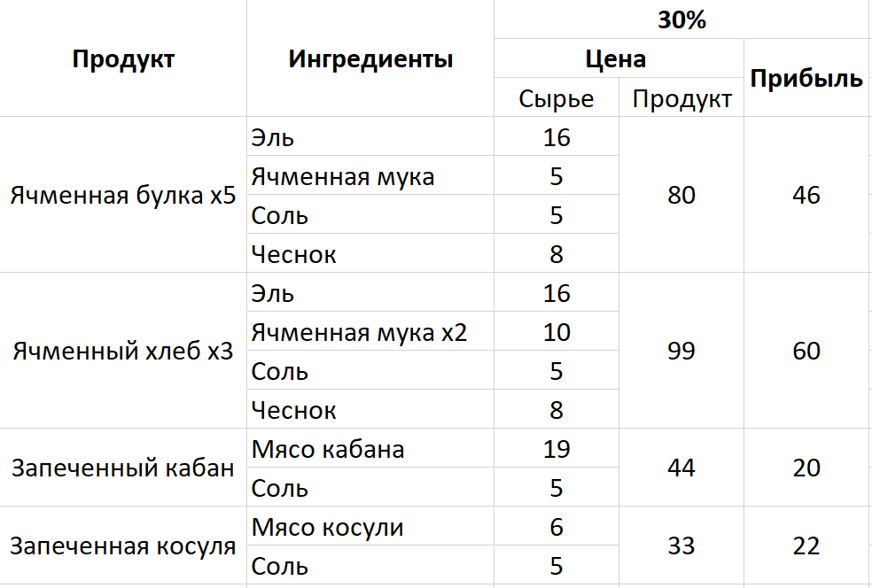Select the product price cell showing 99
The width and height of the screenshot is (872, 588).
(681, 352)
